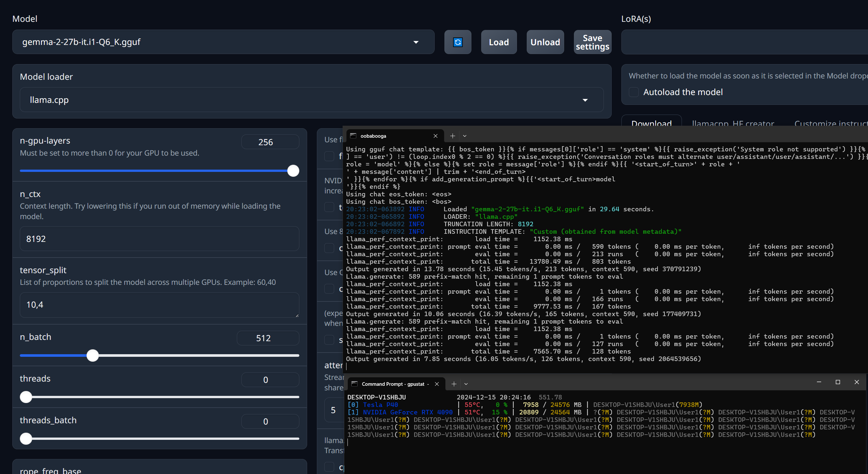The width and height of the screenshot is (868, 474).
Task: Toggle the checkbox under Use fl label
Action: pos(329,156)
